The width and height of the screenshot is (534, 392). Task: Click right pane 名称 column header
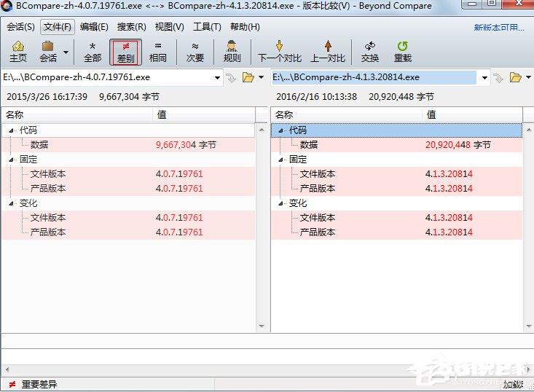click(x=347, y=115)
